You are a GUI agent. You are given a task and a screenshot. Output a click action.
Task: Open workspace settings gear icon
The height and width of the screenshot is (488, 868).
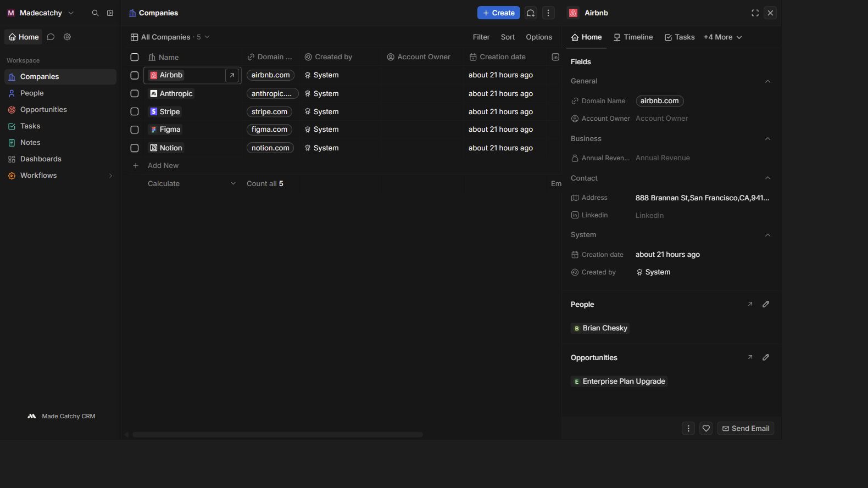pyautogui.click(x=67, y=37)
